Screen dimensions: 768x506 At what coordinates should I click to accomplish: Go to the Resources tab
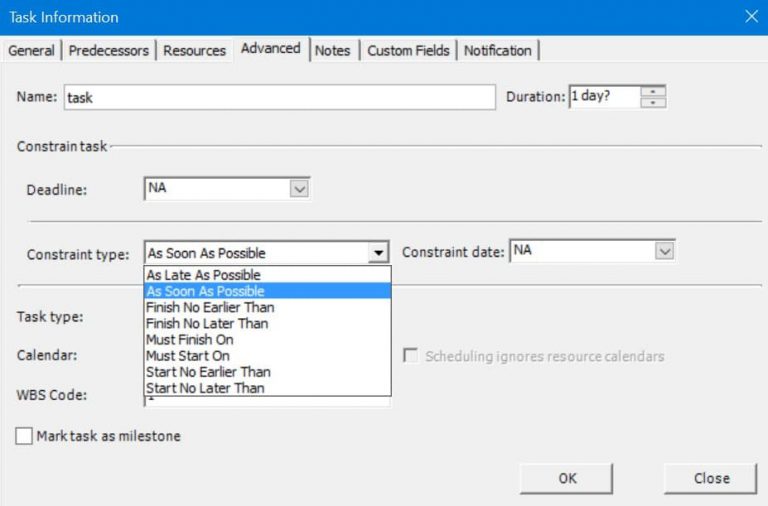coord(194,50)
